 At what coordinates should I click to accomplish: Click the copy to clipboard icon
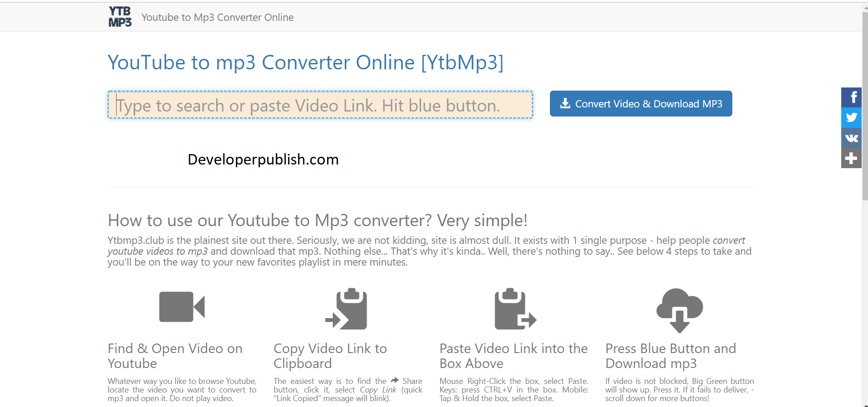(x=347, y=309)
